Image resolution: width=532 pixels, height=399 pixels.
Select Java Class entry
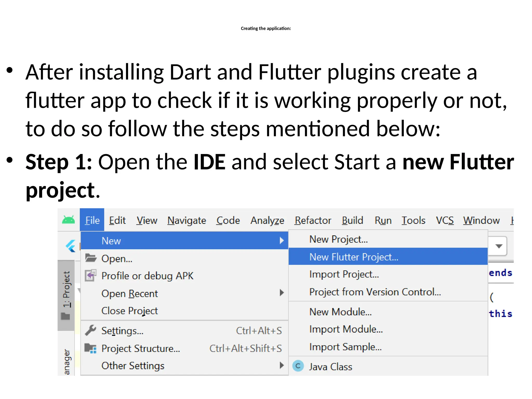click(x=388, y=367)
